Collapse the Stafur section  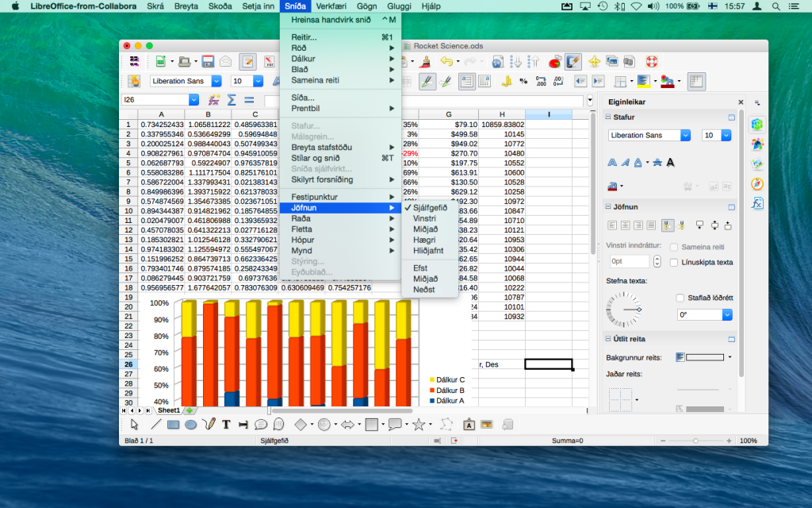(x=608, y=117)
